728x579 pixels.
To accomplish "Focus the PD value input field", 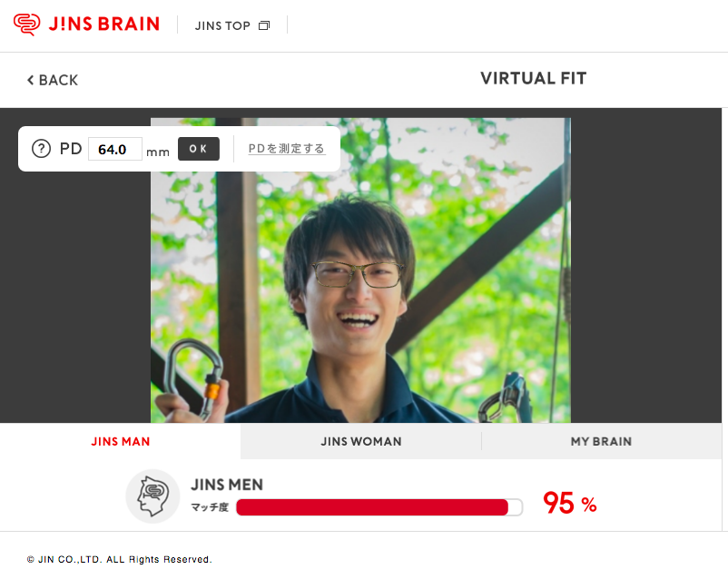I will 115,149.
